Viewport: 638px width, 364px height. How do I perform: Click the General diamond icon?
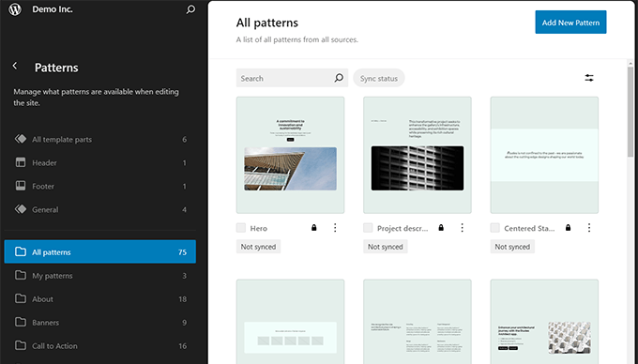[21, 209]
